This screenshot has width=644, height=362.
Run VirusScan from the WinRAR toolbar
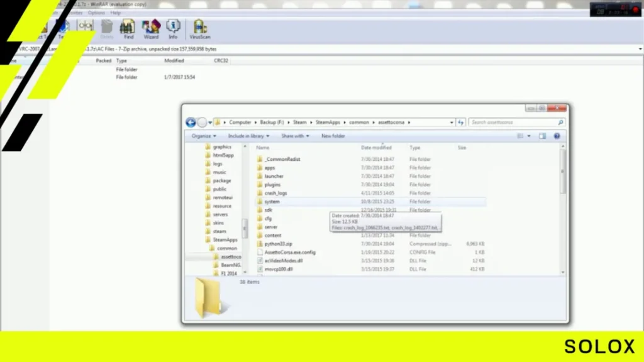[x=200, y=29]
